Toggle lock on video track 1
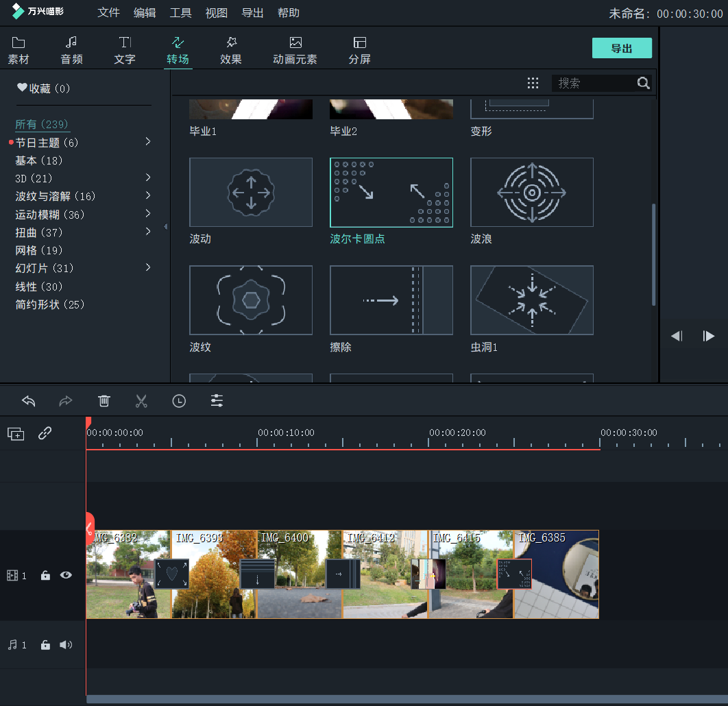Viewport: 728px width, 706px height. click(45, 576)
